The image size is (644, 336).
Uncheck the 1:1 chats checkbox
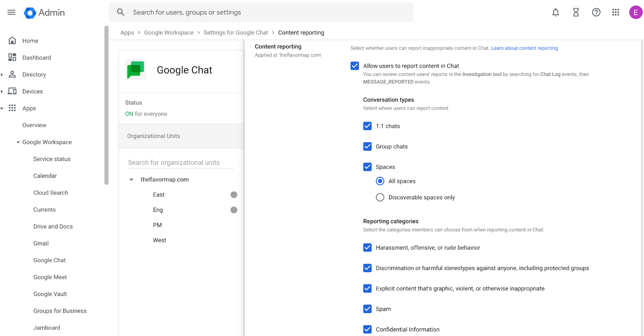(x=367, y=126)
